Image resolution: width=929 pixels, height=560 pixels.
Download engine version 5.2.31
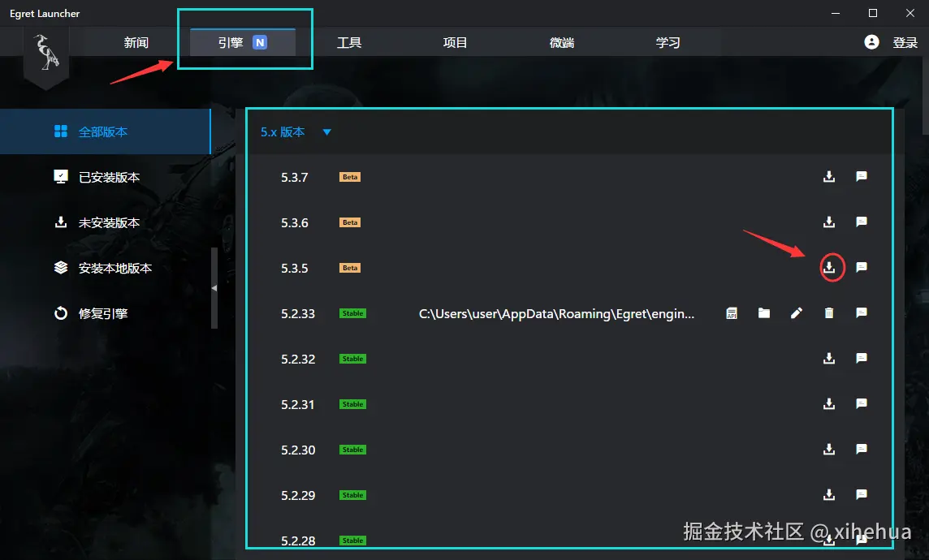[829, 403]
